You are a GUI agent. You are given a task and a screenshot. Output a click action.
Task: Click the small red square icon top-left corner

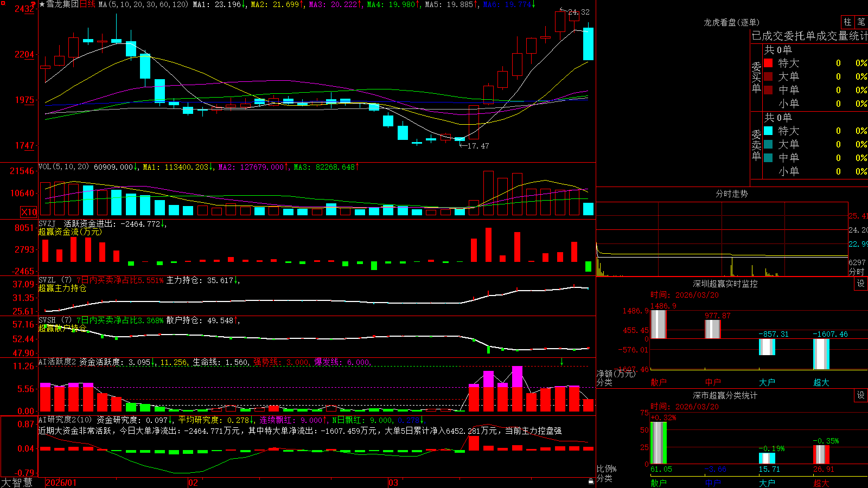click(x=3, y=2)
